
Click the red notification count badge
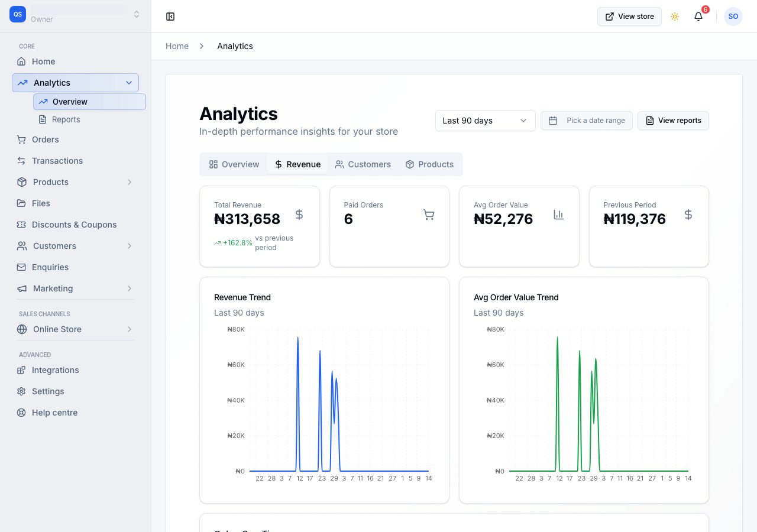point(705,9)
